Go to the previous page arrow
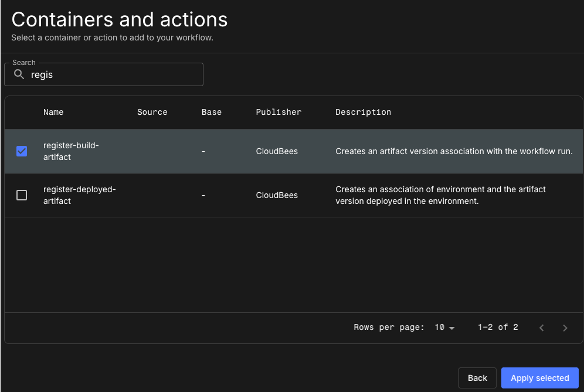This screenshot has height=392, width=584. 542,328
